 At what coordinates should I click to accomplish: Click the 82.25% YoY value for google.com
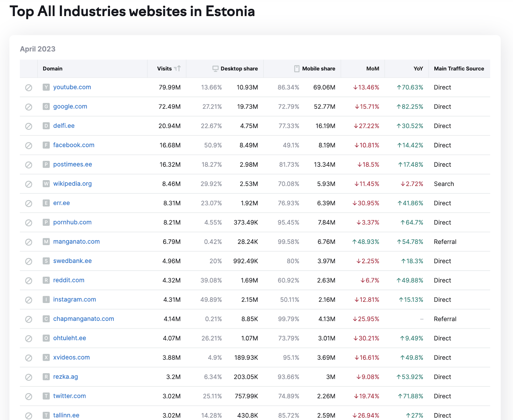410,107
